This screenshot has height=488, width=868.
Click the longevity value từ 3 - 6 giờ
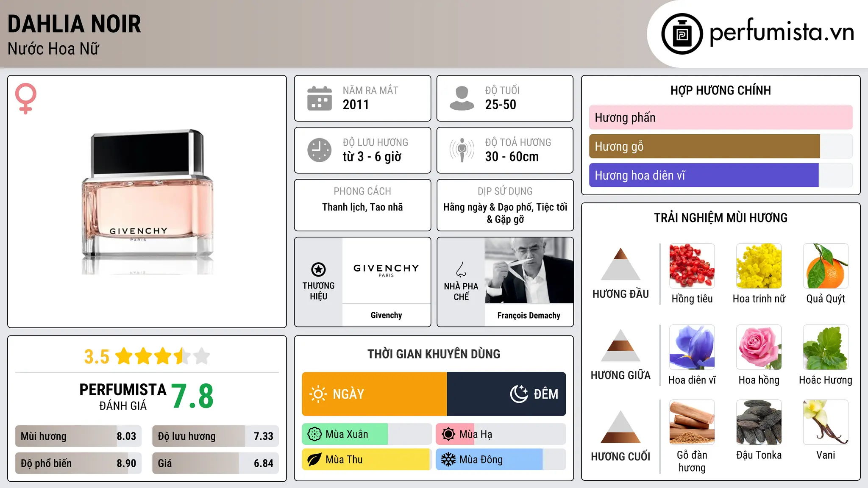[x=372, y=157]
